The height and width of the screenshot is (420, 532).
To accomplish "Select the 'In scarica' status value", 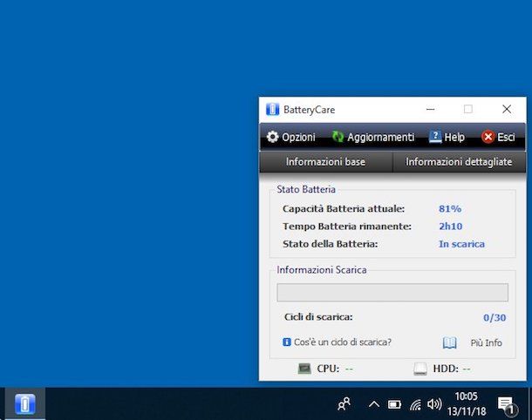I will [461, 244].
